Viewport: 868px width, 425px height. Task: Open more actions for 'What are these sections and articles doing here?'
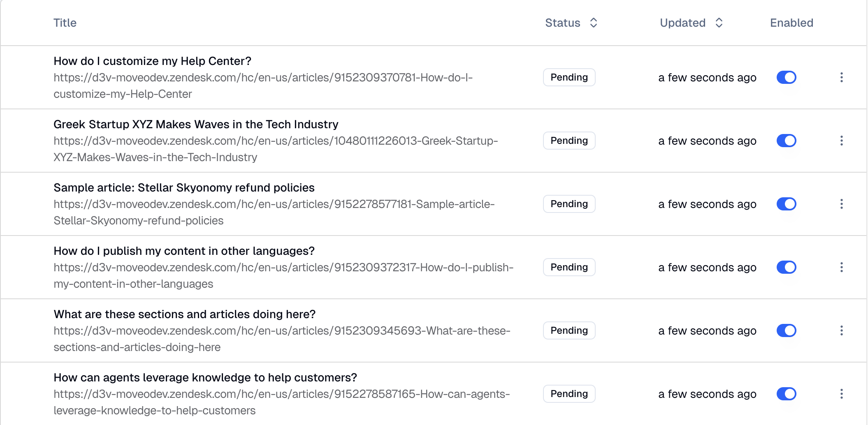point(841,330)
